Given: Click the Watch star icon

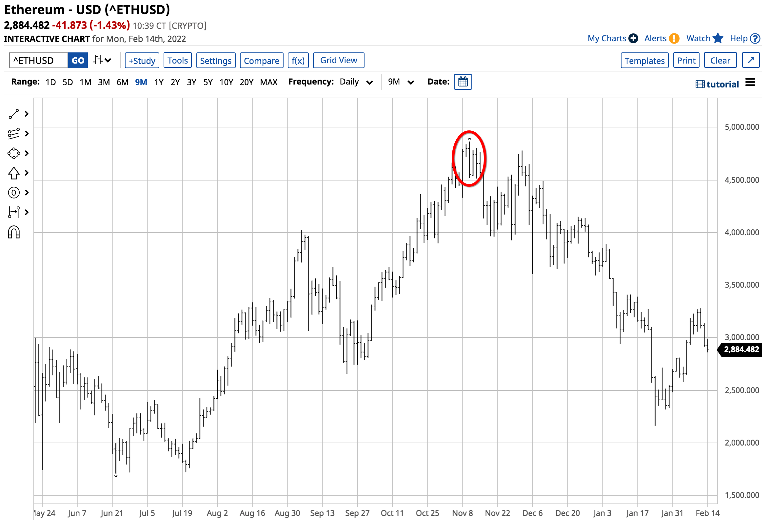Looking at the screenshot, I should pos(718,38).
